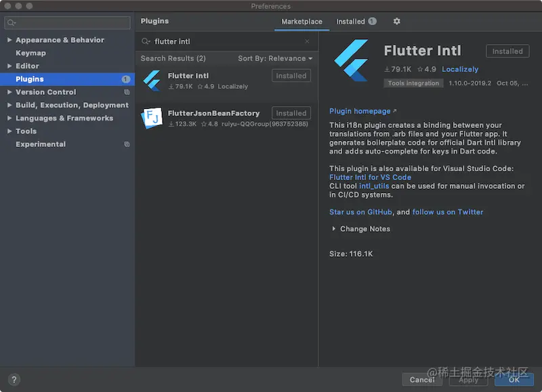Click the Experimental project-level copy icon
The width and height of the screenshot is (542, 392).
click(x=127, y=144)
